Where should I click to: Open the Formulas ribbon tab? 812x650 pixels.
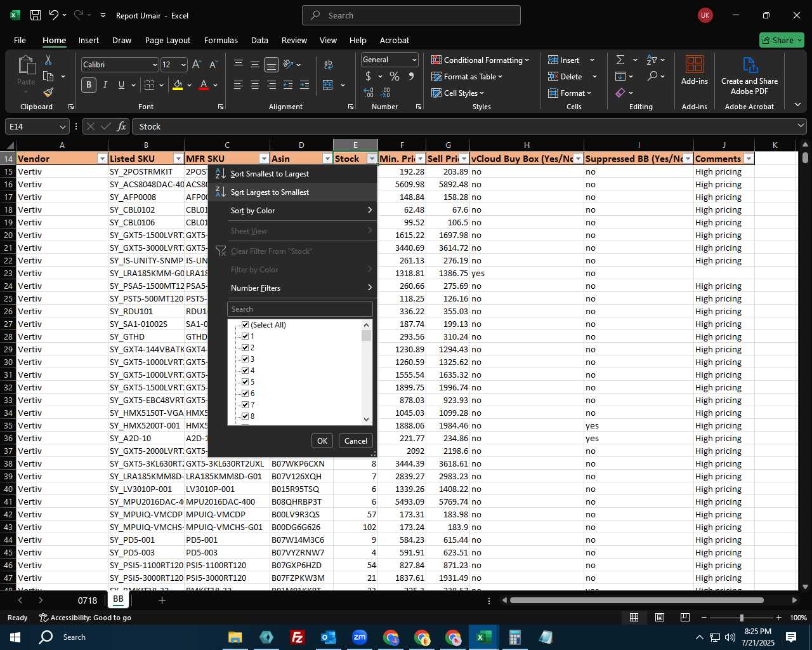(x=221, y=40)
